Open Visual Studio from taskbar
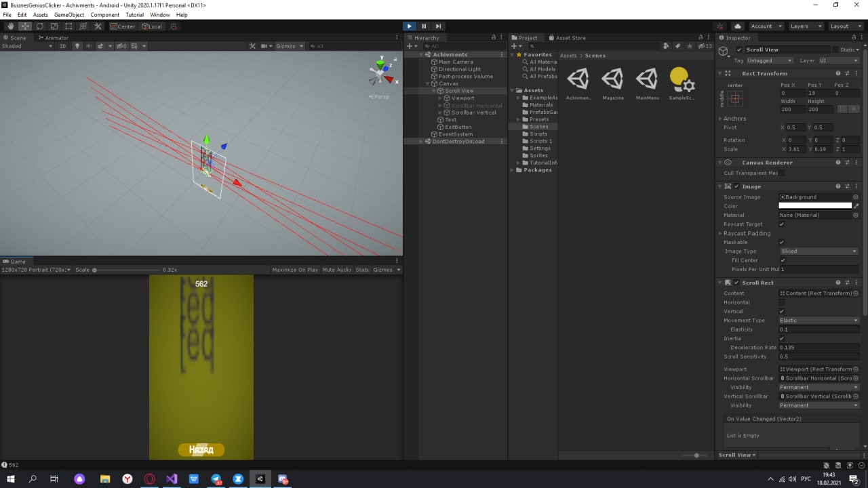The height and width of the screenshot is (488, 868). click(x=172, y=479)
